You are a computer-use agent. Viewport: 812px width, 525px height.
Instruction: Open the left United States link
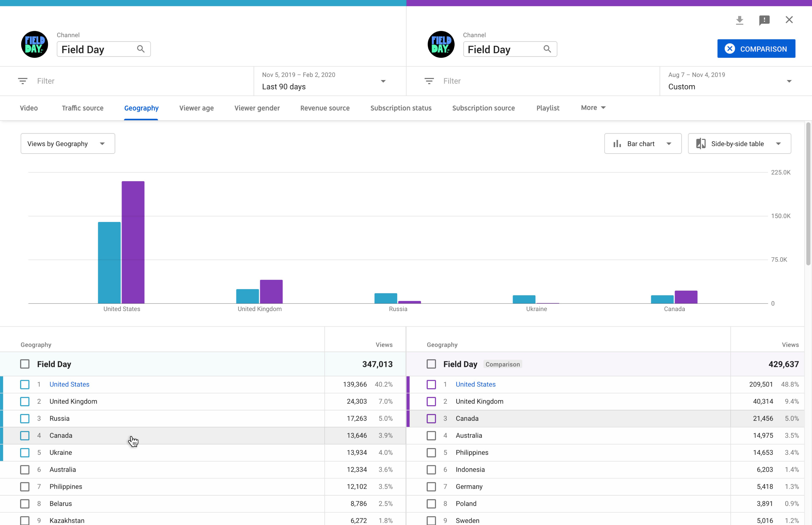[x=69, y=384]
